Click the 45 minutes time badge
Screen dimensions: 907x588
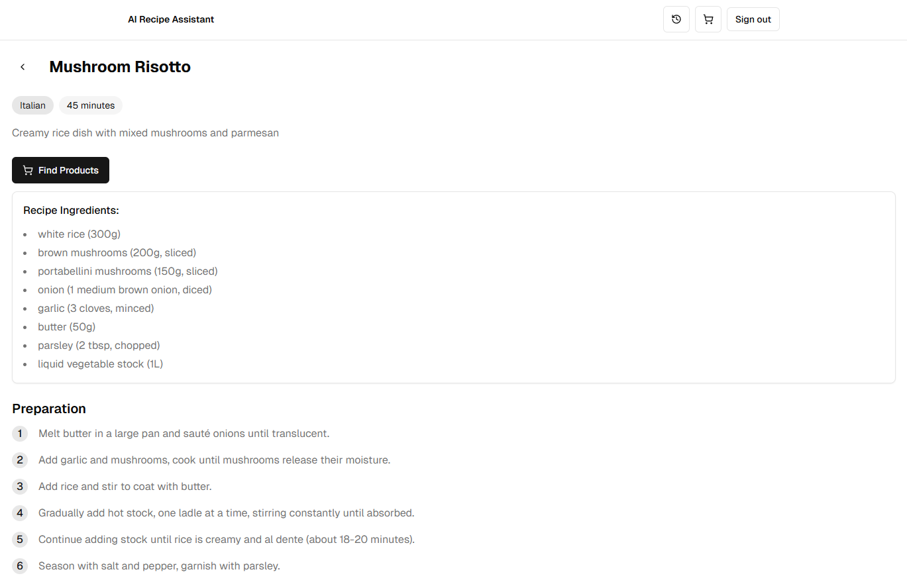91,105
